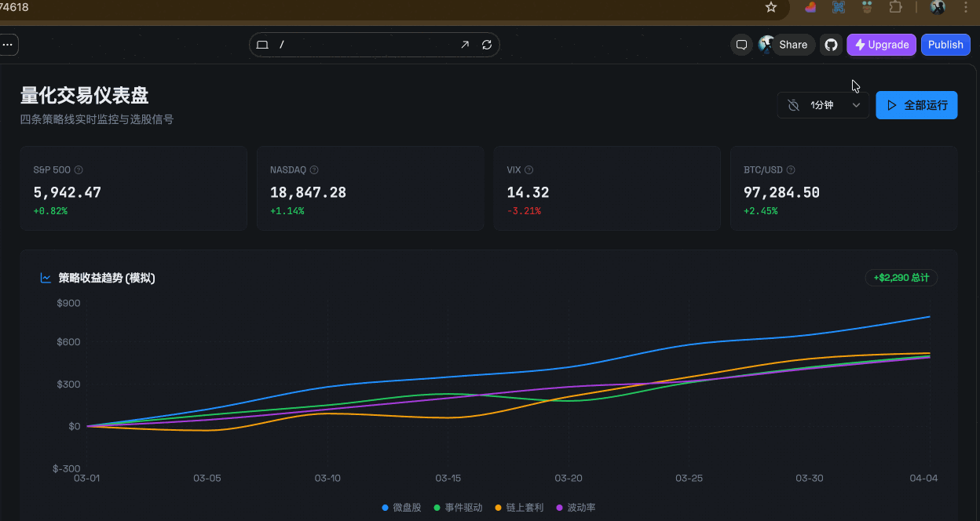Click the purple Upgrade button
Viewport: 980px width, 521px height.
[881, 45]
